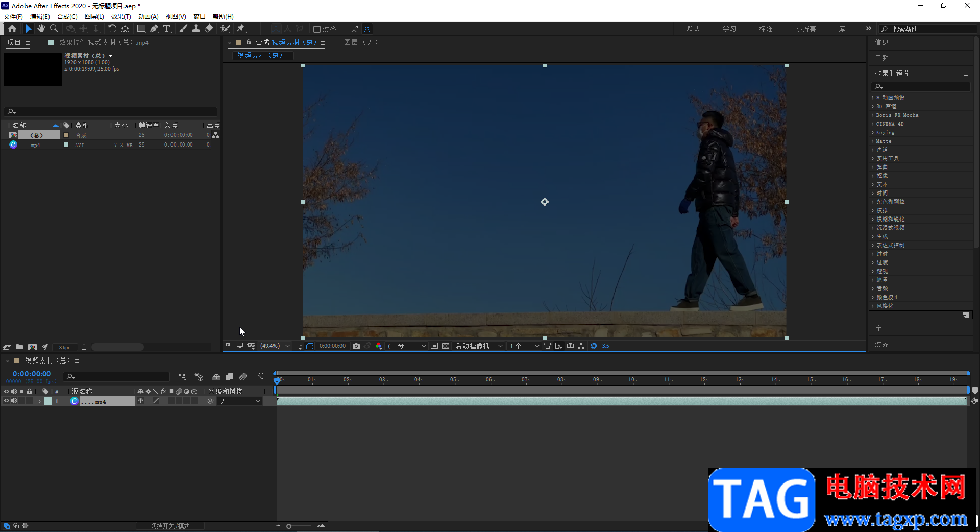Take a snapshot with the camera icon
The height and width of the screenshot is (532, 980).
tap(356, 346)
